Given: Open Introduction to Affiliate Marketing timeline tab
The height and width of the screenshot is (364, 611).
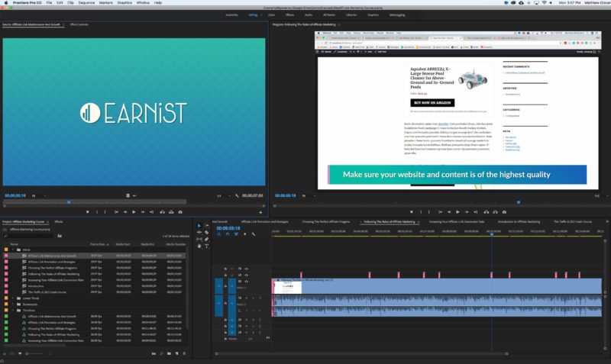Looking at the screenshot, I should [x=519, y=222].
